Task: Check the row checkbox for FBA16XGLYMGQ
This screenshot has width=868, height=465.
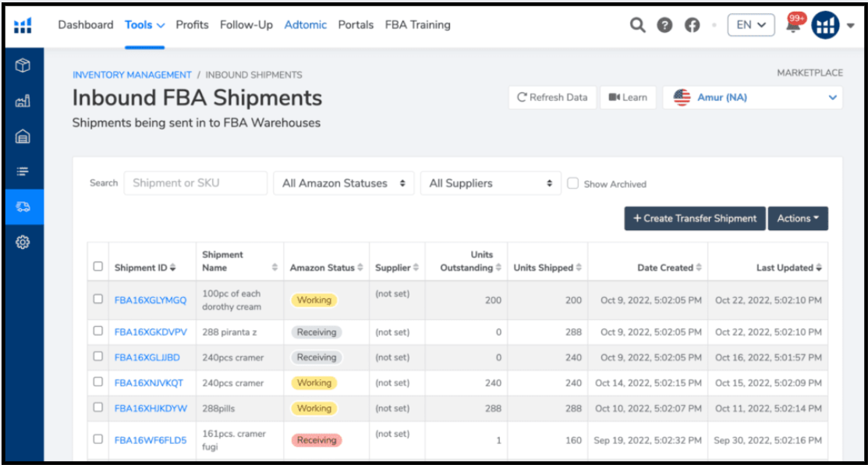Action: point(98,299)
